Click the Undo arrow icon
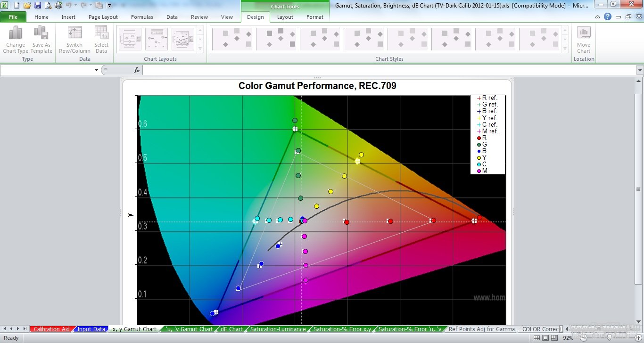The image size is (644, 343). (x=69, y=5)
